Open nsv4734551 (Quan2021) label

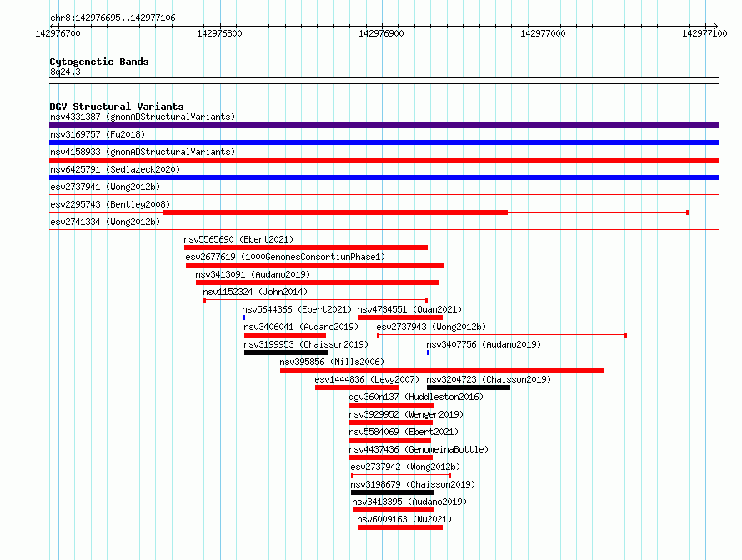pyautogui.click(x=409, y=309)
